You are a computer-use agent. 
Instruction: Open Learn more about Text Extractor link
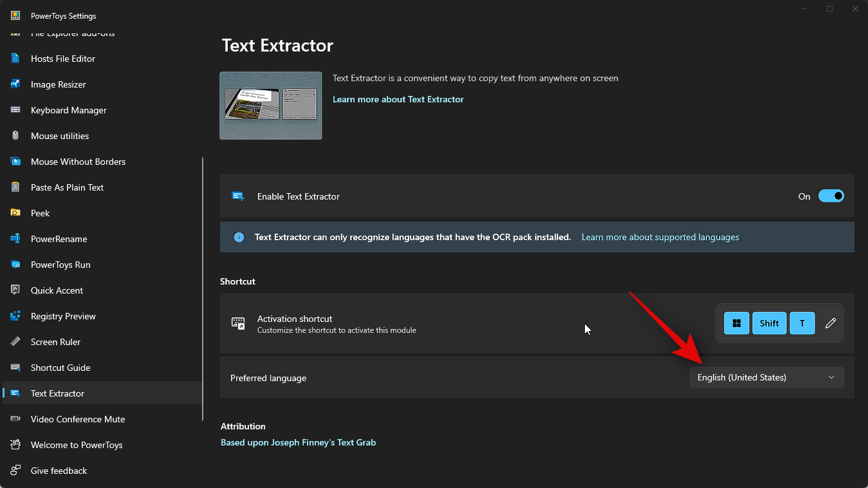tap(398, 99)
